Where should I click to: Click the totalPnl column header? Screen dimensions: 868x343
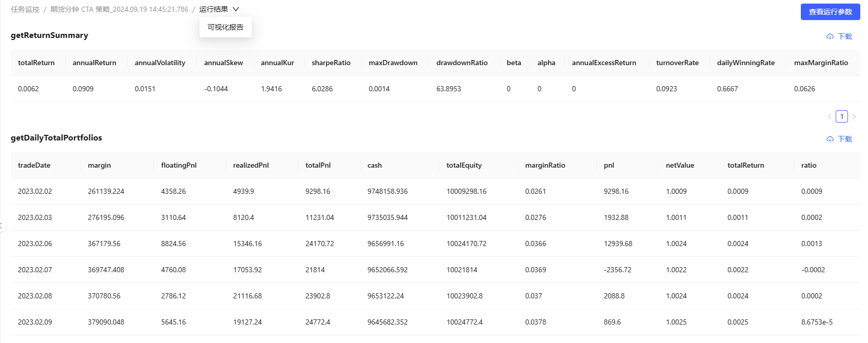[318, 165]
